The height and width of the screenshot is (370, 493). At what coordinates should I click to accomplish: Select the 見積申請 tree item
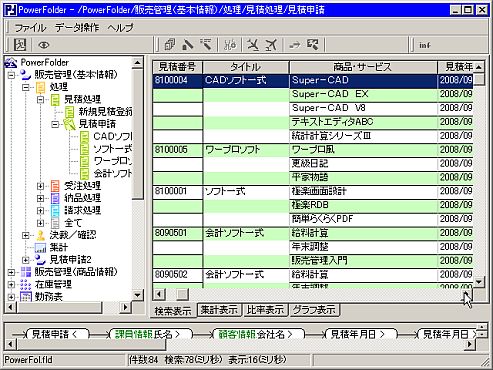[x=97, y=124]
